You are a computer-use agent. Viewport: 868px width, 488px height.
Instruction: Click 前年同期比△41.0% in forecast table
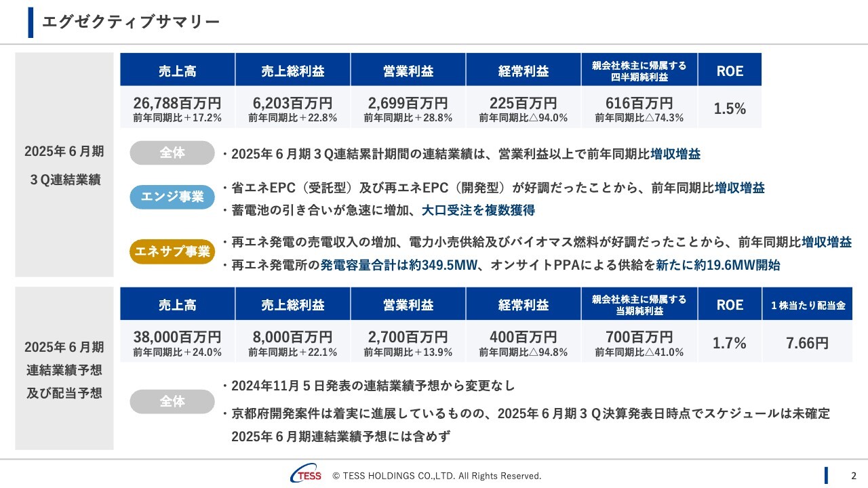click(639, 352)
